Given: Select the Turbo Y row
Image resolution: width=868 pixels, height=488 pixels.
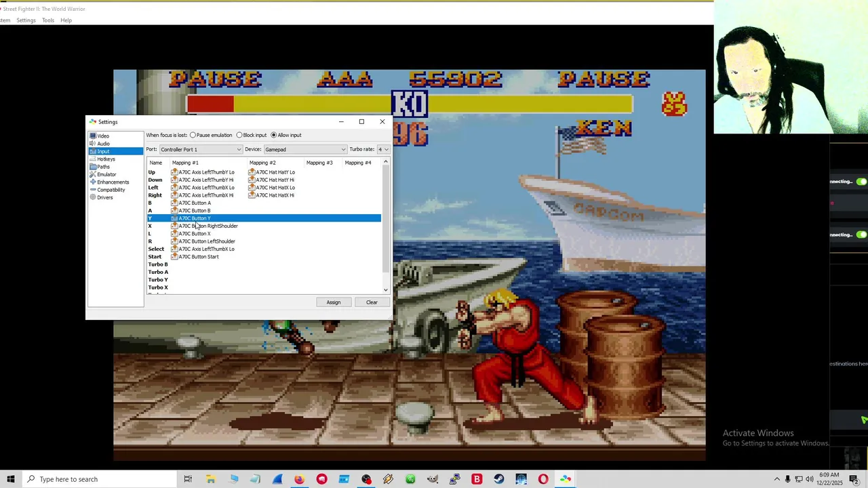Looking at the screenshot, I should (x=264, y=280).
